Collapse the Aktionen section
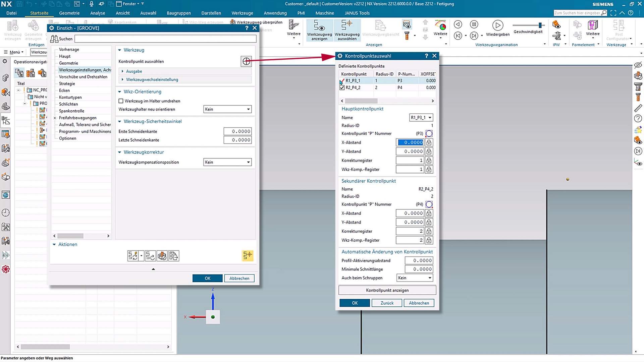Viewport: 644px width, 362px height. point(54,244)
